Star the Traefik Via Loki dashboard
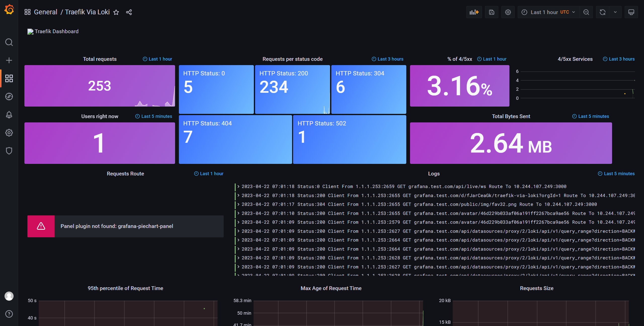 pyautogui.click(x=116, y=12)
